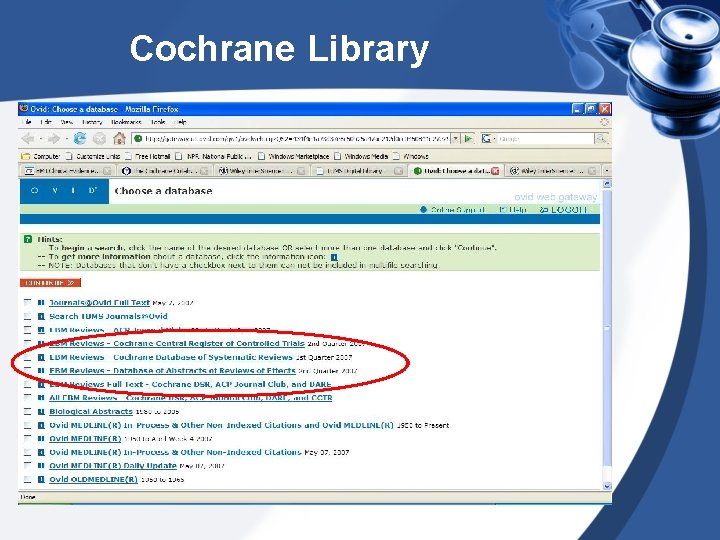
Task: Select checkbox for Database of Abstracts of Reviews of Effects
Action: point(28,371)
